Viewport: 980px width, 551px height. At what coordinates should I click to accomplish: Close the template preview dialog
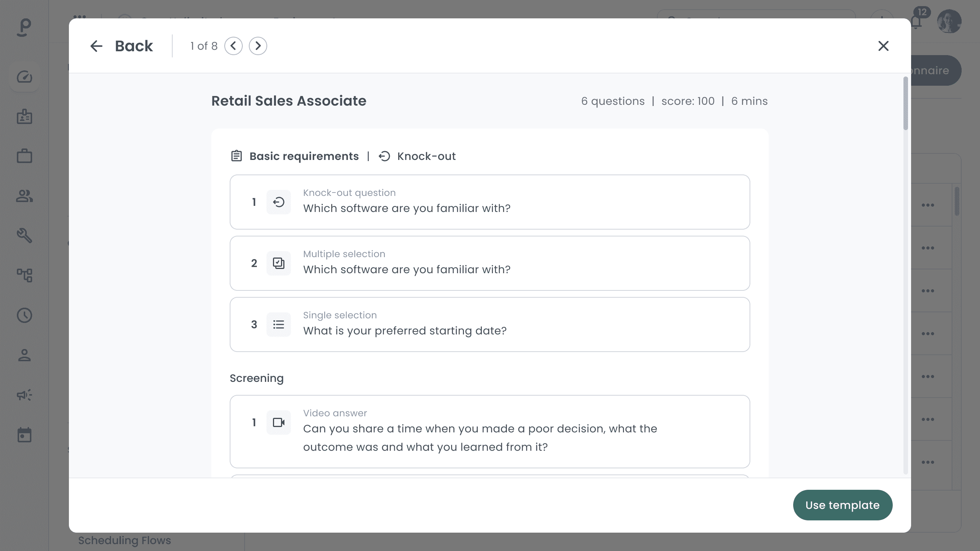[883, 46]
